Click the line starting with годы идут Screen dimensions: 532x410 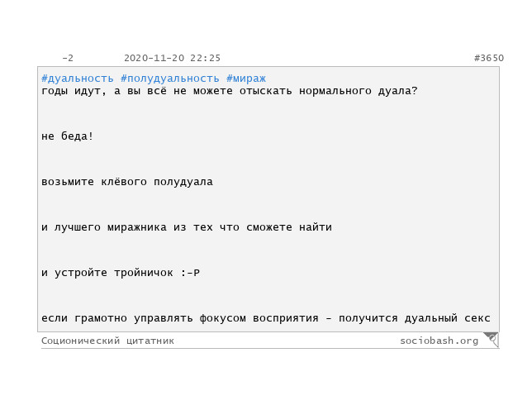click(x=229, y=91)
